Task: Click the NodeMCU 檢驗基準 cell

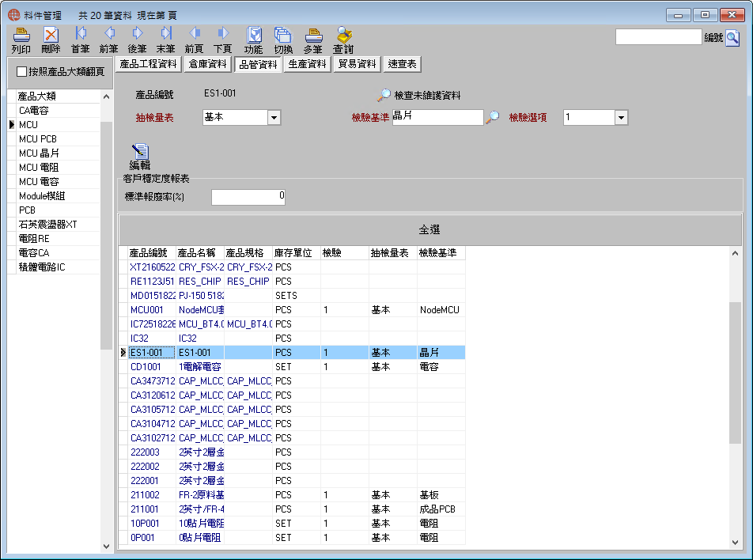Action: [x=440, y=310]
